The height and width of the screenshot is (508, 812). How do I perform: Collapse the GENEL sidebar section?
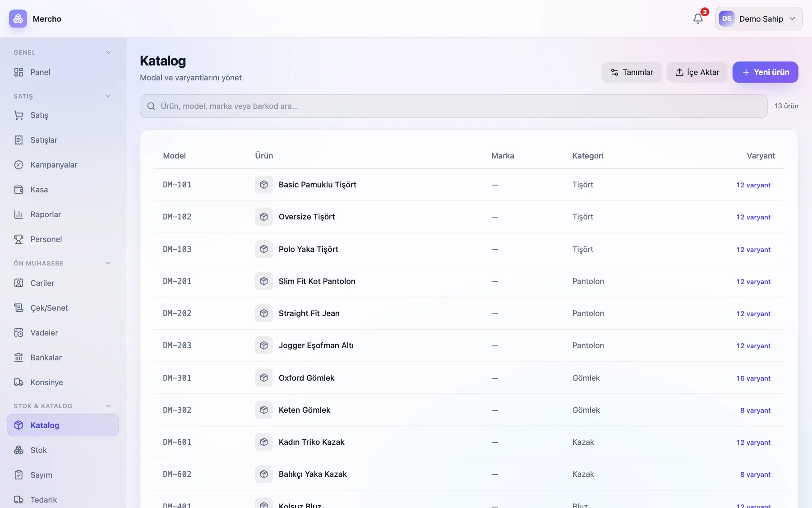[x=108, y=52]
